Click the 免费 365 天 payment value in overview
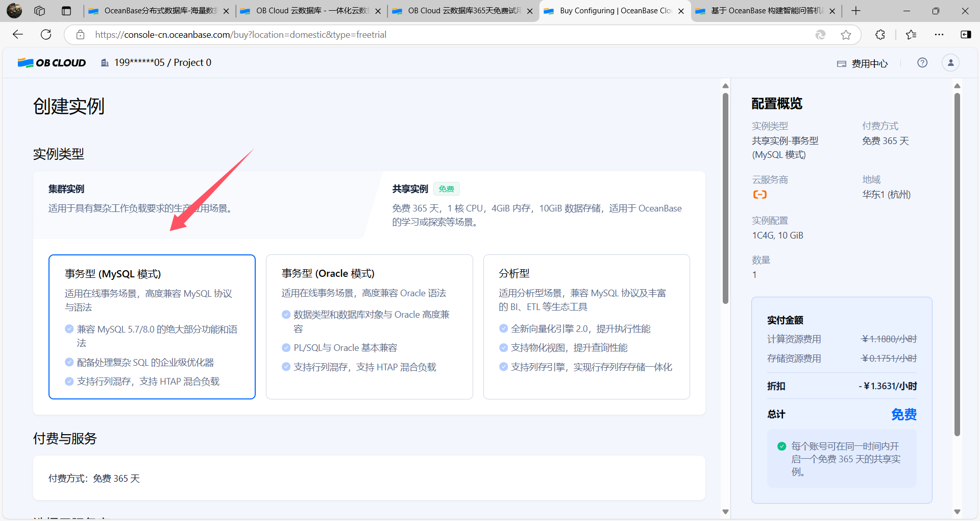The height and width of the screenshot is (521, 980). [886, 141]
